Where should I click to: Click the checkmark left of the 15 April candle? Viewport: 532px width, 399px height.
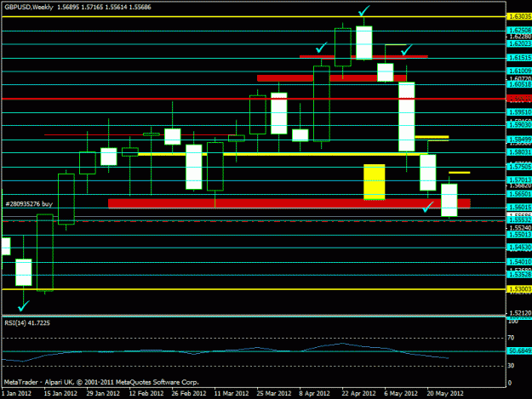(321, 48)
